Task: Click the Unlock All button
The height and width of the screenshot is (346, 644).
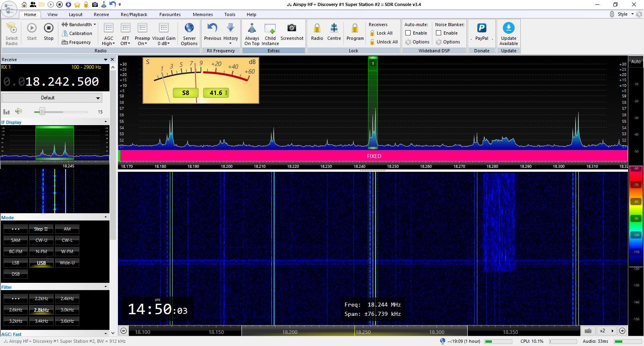Action: [384, 42]
